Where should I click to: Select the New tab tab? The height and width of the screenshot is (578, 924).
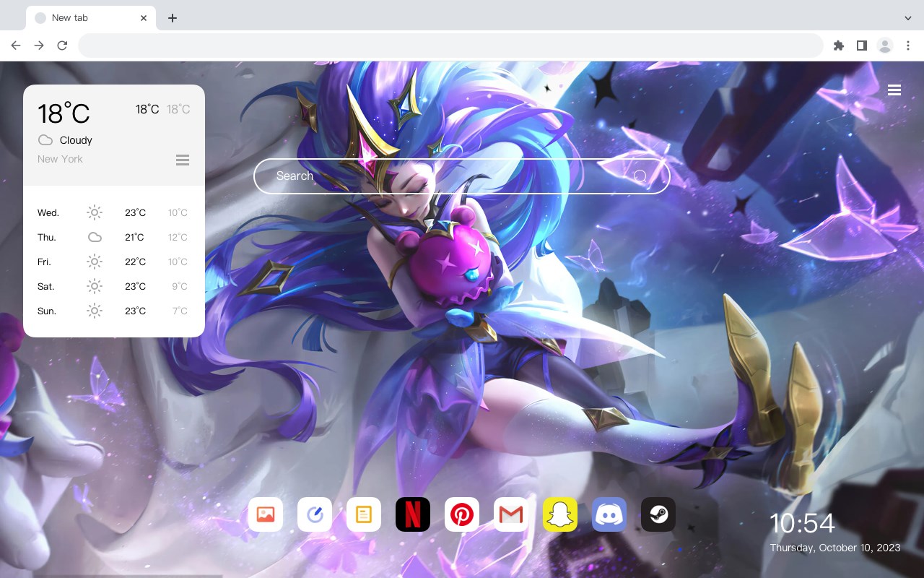(91, 18)
